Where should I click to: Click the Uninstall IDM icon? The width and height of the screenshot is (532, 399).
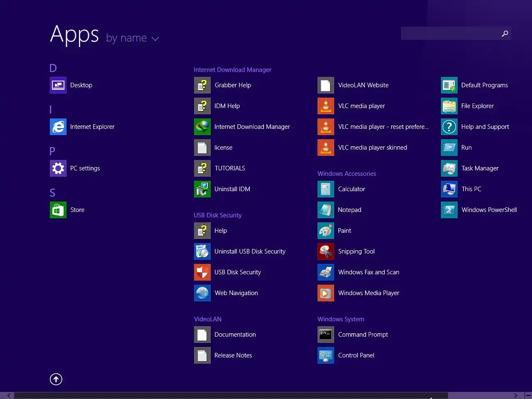(202, 189)
